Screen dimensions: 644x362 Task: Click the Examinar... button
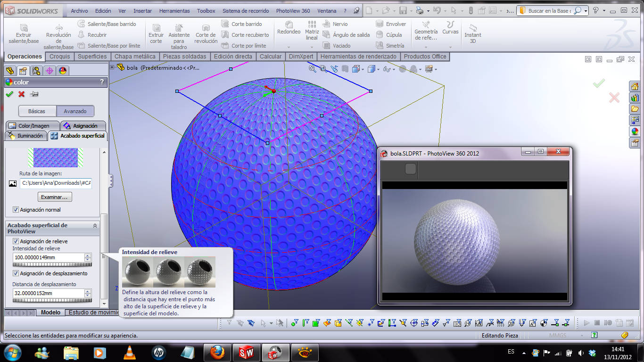pyautogui.click(x=55, y=197)
